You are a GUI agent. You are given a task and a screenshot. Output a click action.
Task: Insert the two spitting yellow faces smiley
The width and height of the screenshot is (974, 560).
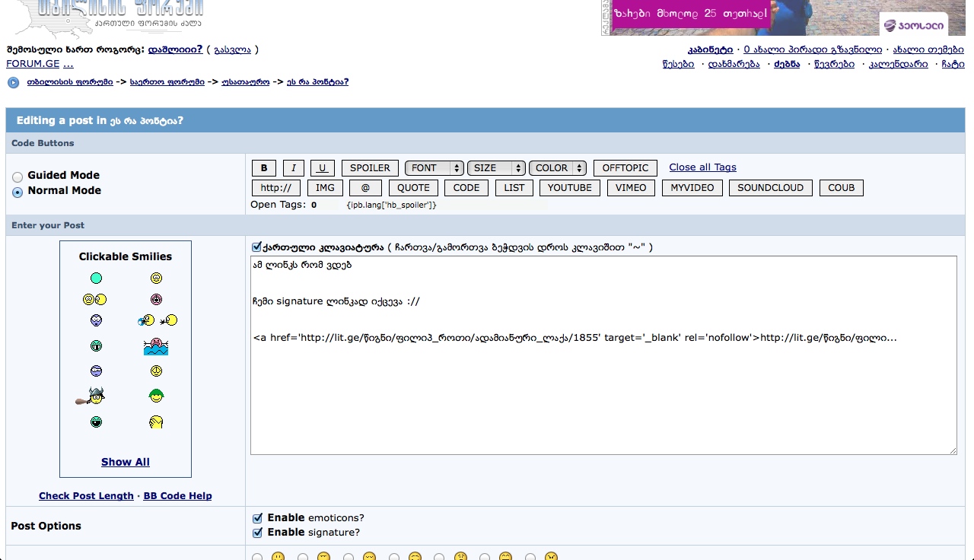point(156,320)
